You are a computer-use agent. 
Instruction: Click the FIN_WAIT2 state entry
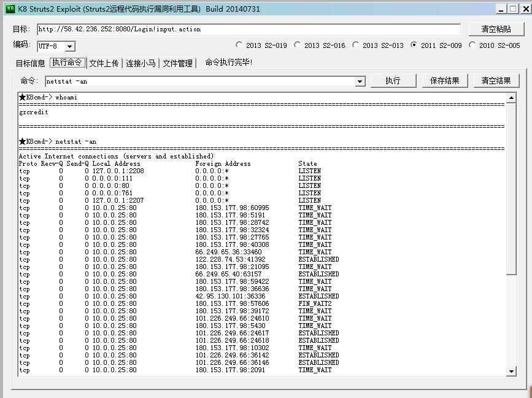point(315,303)
